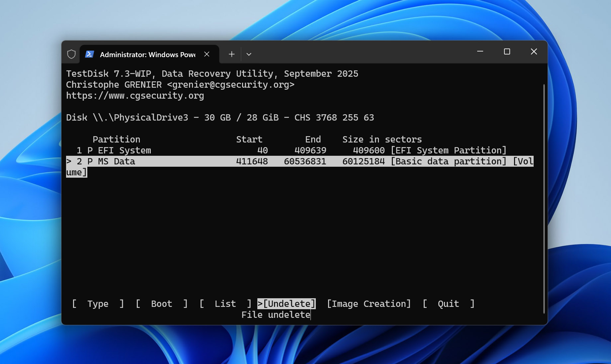The height and width of the screenshot is (364, 611).
Task: Click the terminal vertical scrollbar
Action: coord(544,199)
